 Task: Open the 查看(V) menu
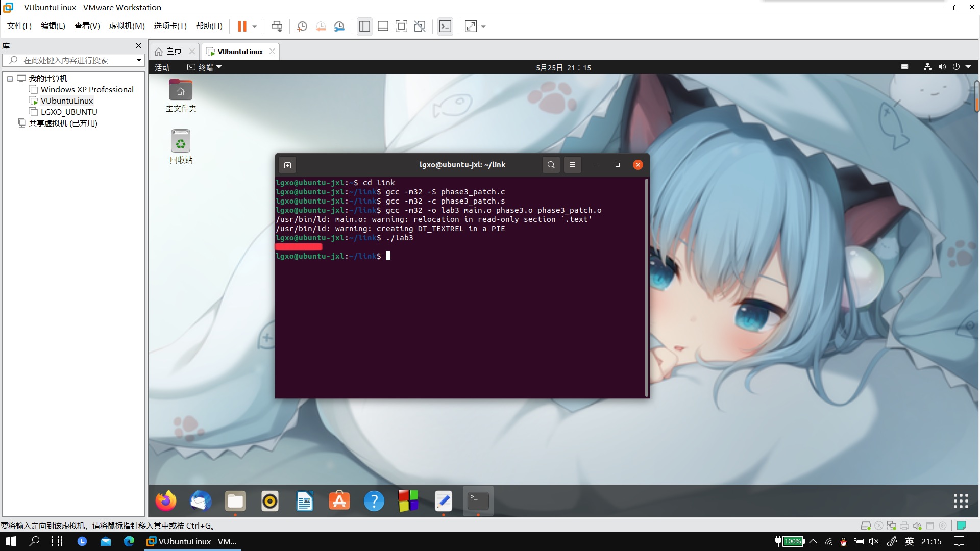(87, 26)
